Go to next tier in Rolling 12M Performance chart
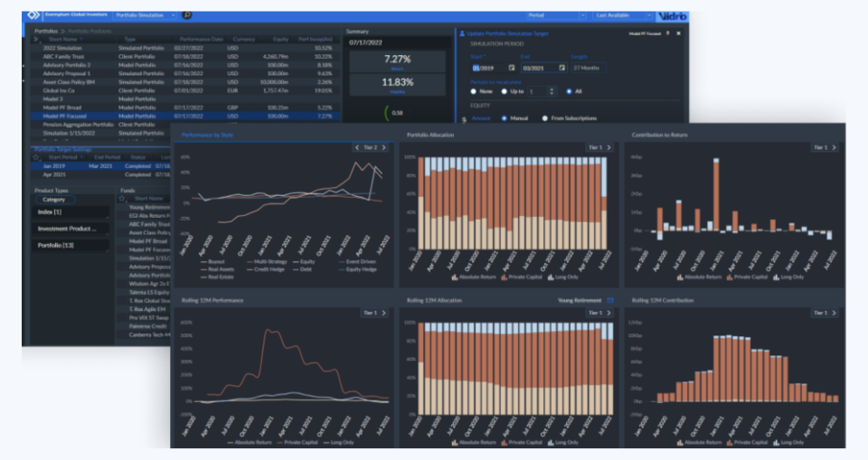The height and width of the screenshot is (460, 868). pos(384,313)
